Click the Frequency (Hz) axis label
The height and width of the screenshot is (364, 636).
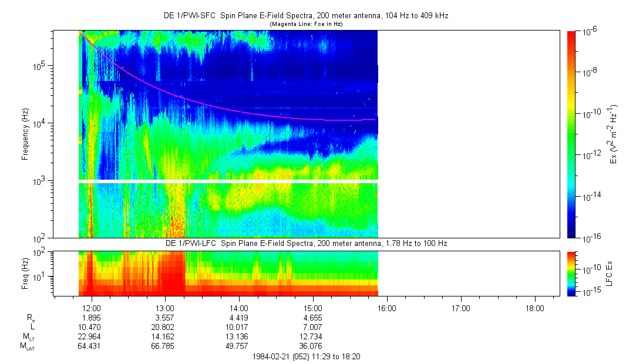25,134
